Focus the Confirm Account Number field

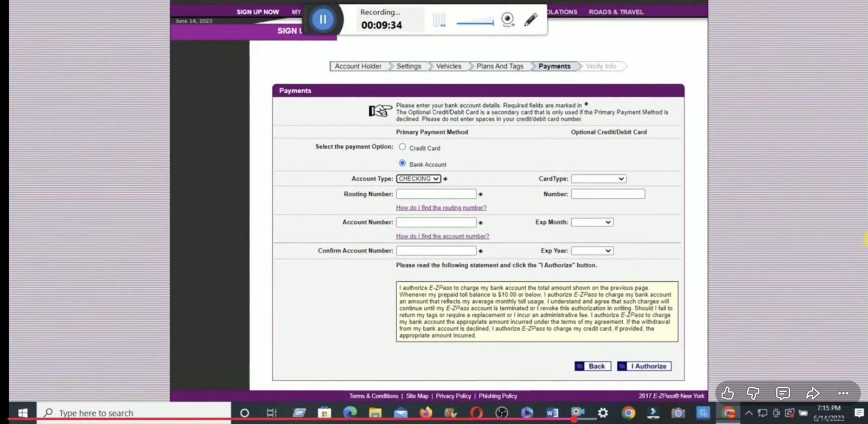(436, 251)
